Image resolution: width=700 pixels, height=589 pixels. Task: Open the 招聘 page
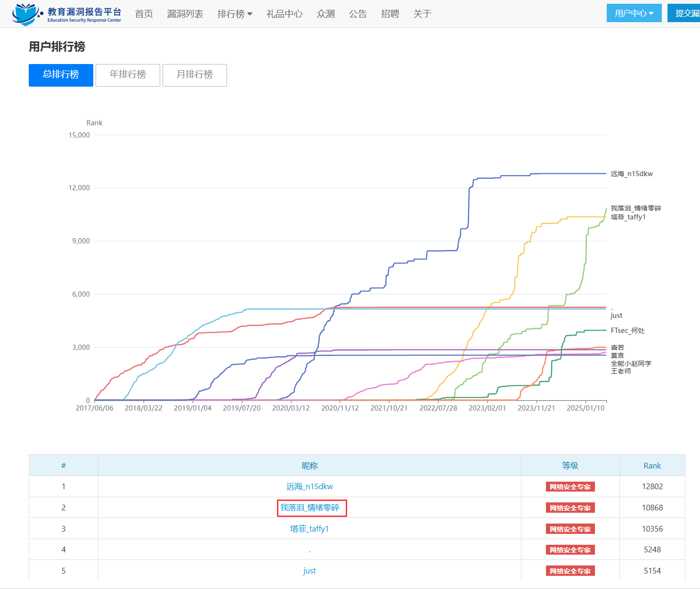(390, 14)
